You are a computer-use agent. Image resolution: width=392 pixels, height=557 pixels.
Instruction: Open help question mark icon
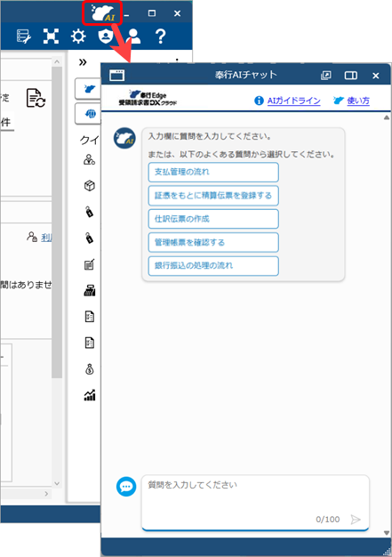[x=161, y=36]
